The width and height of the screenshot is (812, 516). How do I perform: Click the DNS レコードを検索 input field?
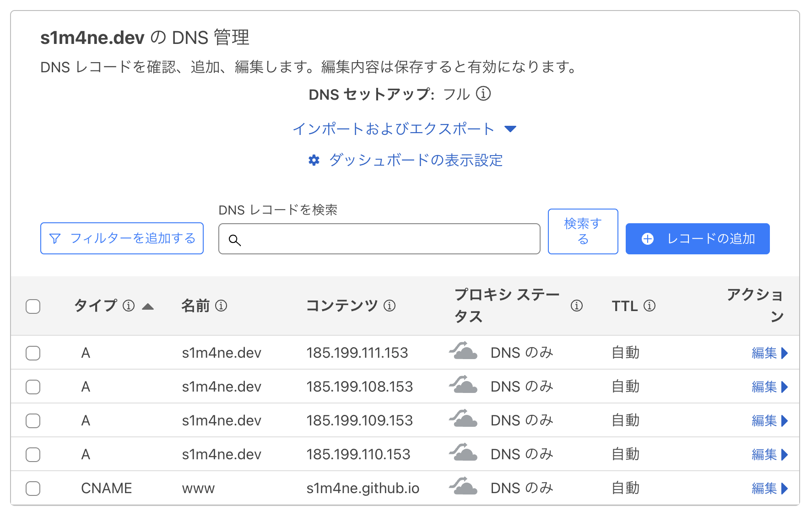click(x=387, y=239)
